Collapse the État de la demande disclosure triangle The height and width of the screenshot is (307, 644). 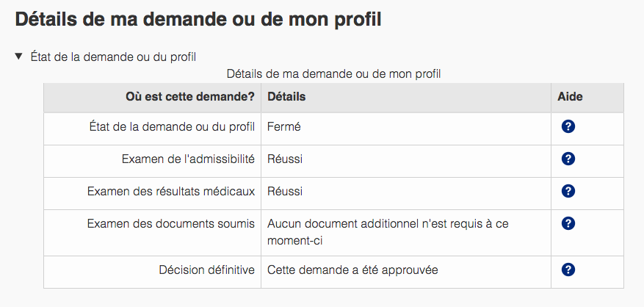pos(19,56)
